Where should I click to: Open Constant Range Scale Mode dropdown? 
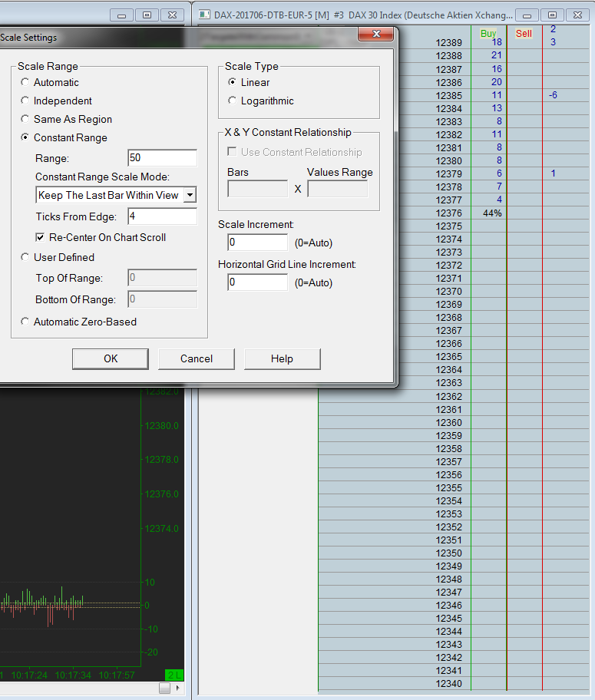pyautogui.click(x=190, y=195)
